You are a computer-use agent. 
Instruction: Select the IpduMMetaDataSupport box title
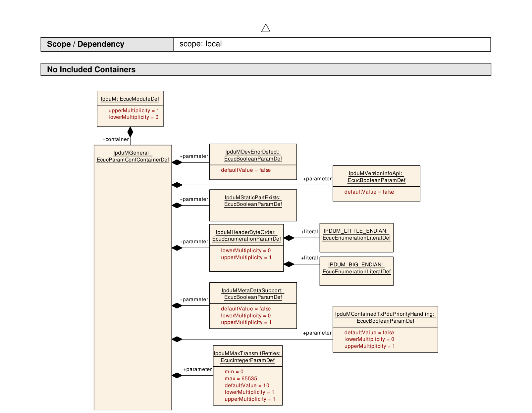[253, 294]
